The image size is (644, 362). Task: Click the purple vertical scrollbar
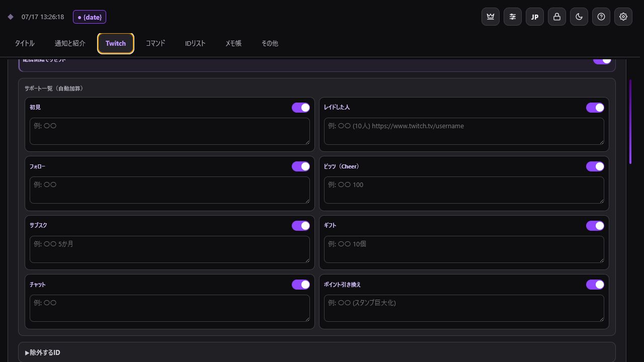coord(630,121)
